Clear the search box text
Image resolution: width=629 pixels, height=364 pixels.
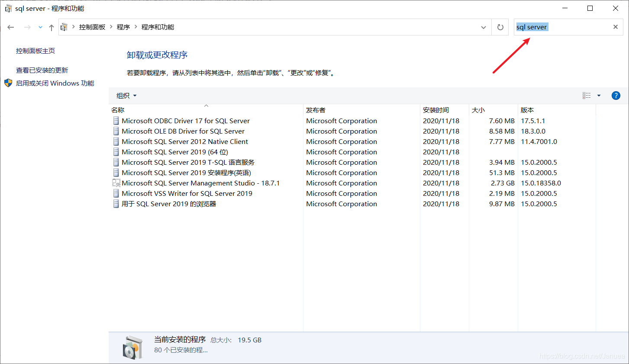point(616,27)
